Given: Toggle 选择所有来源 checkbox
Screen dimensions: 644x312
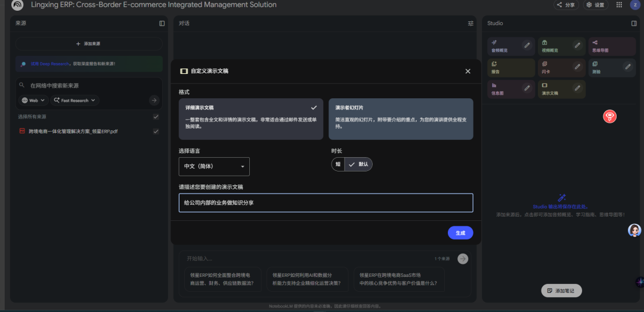Looking at the screenshot, I should pyautogui.click(x=156, y=117).
